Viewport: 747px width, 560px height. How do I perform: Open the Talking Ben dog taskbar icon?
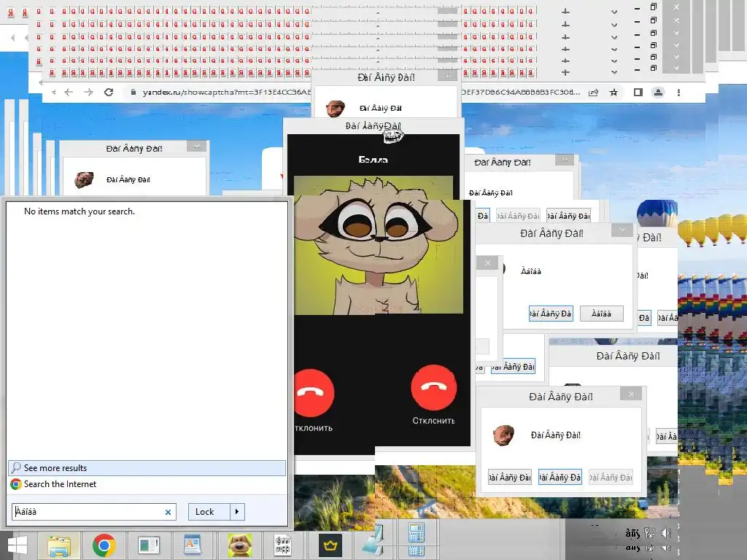(x=239, y=545)
